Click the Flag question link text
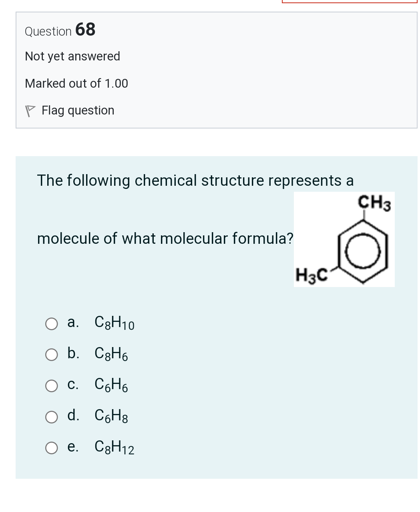 coord(78,110)
